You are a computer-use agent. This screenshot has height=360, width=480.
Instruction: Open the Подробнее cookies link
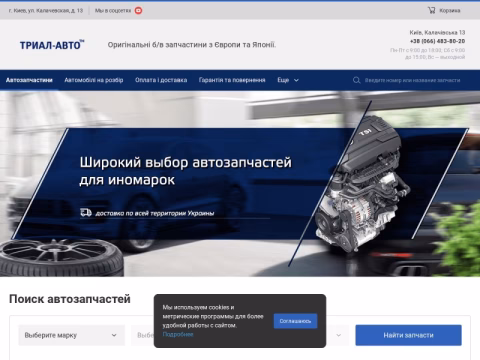coord(178,334)
